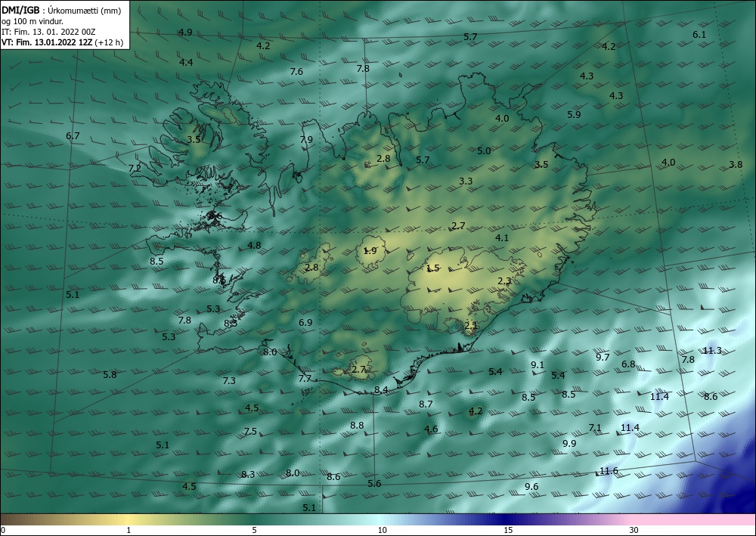756x536 pixels.
Task: Click the title line "DMI/IGB : Úrkomumætti (mm)"
Action: click(x=61, y=11)
